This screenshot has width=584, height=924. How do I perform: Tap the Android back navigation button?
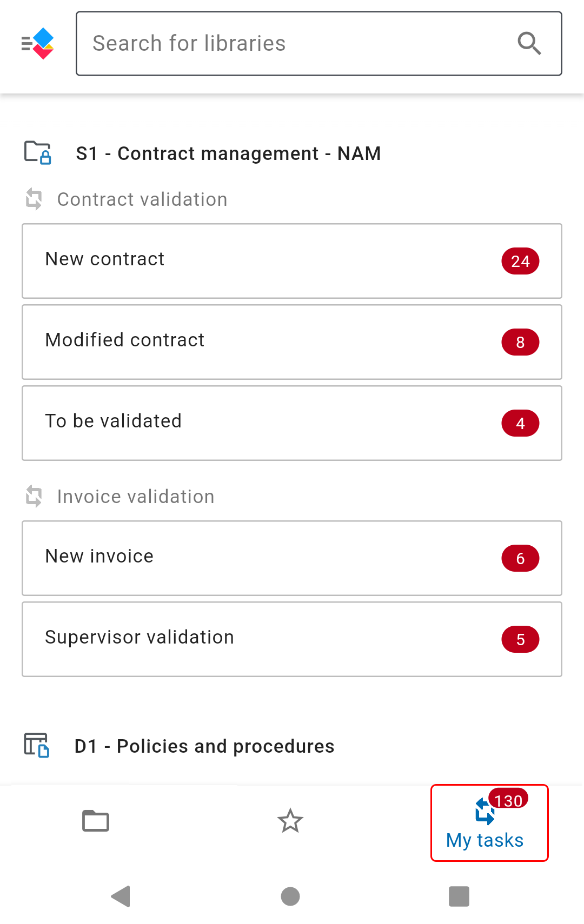click(x=121, y=896)
